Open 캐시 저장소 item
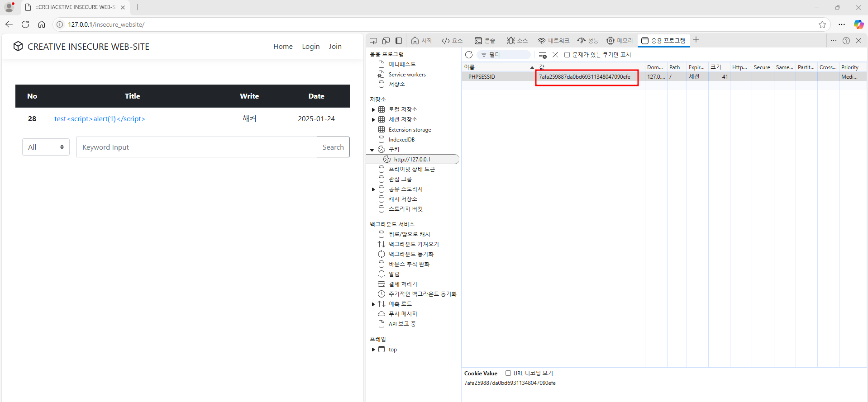 (x=403, y=199)
